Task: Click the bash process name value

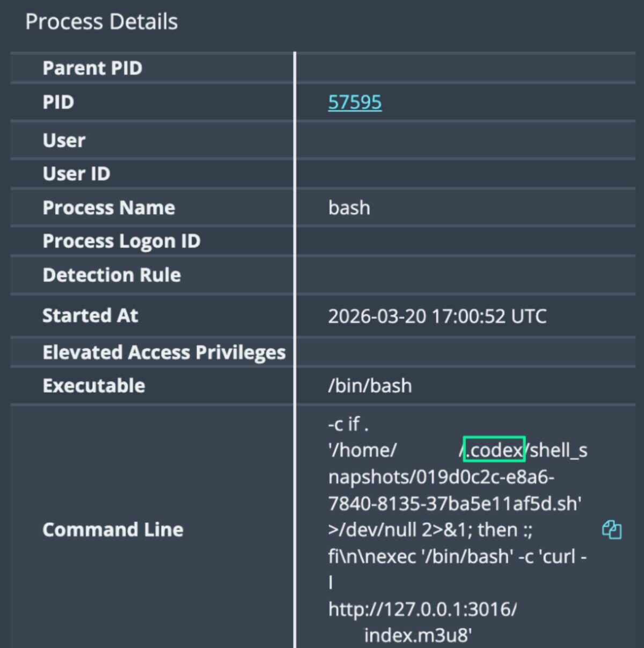Action: [349, 208]
